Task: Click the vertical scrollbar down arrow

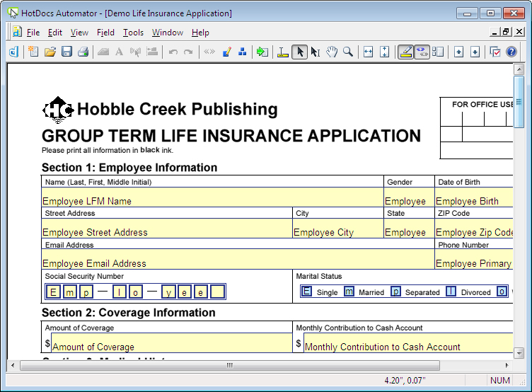Action: coord(519,352)
